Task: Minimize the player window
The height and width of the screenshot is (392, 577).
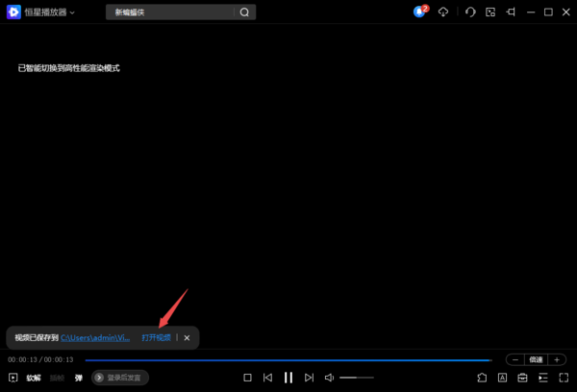Action: (x=531, y=12)
